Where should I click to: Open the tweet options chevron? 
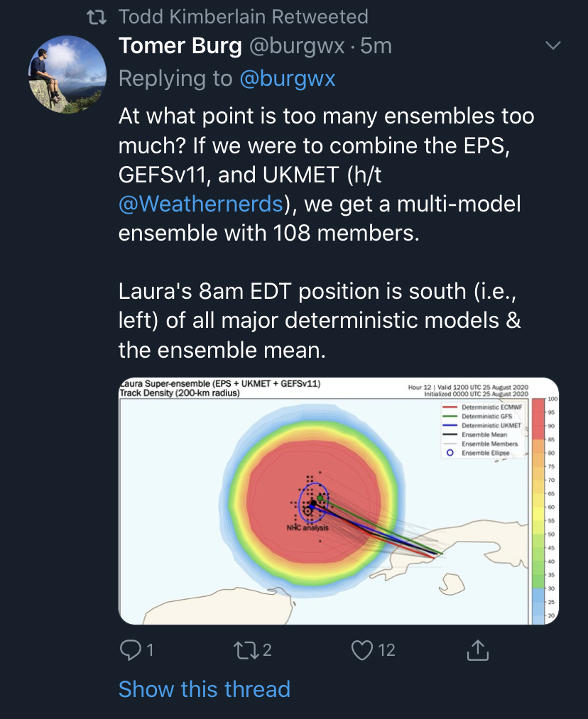pyautogui.click(x=552, y=45)
